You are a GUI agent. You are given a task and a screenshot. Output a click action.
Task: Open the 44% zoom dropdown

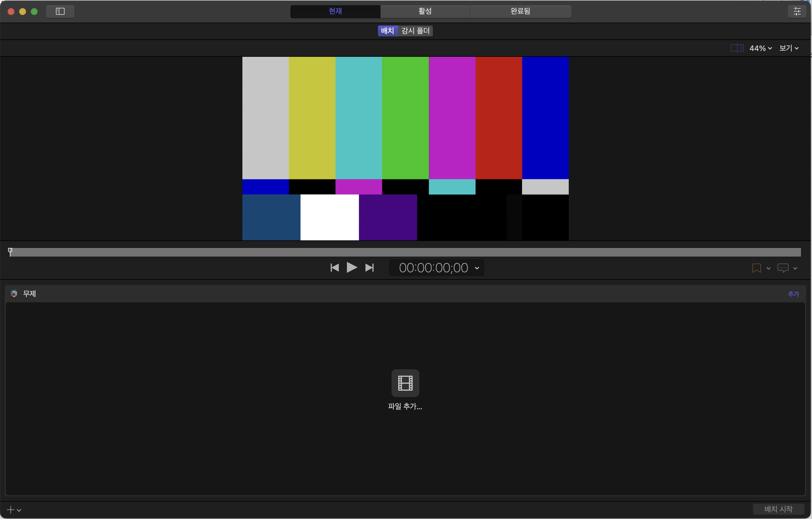[x=760, y=48]
